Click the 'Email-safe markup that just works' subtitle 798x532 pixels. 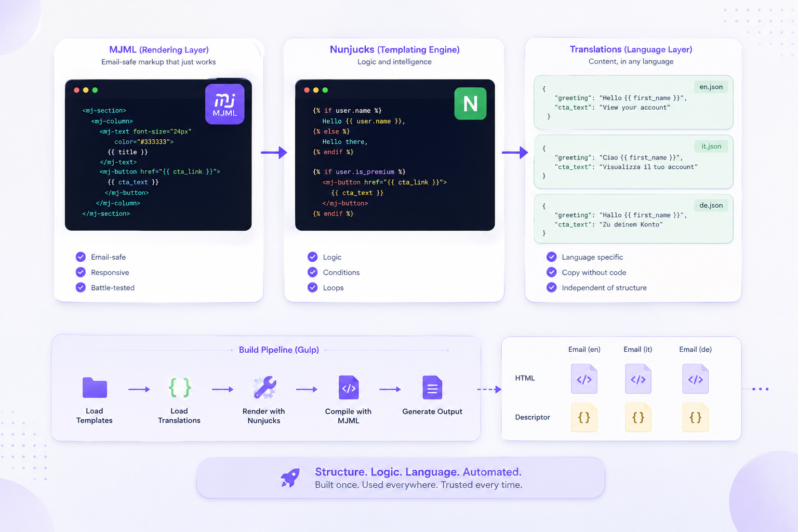(x=158, y=62)
